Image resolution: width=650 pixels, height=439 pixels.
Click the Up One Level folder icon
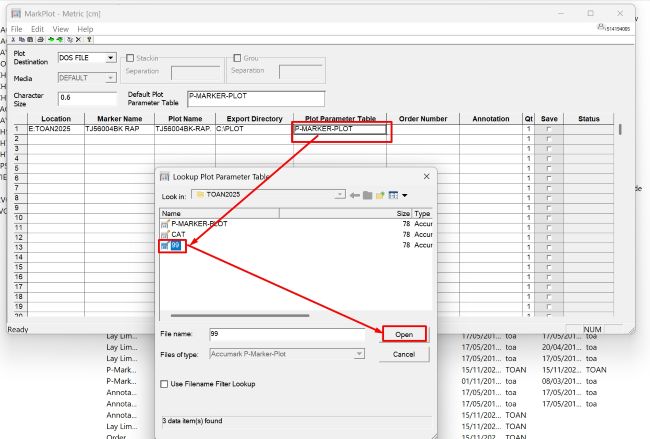[x=367, y=194]
